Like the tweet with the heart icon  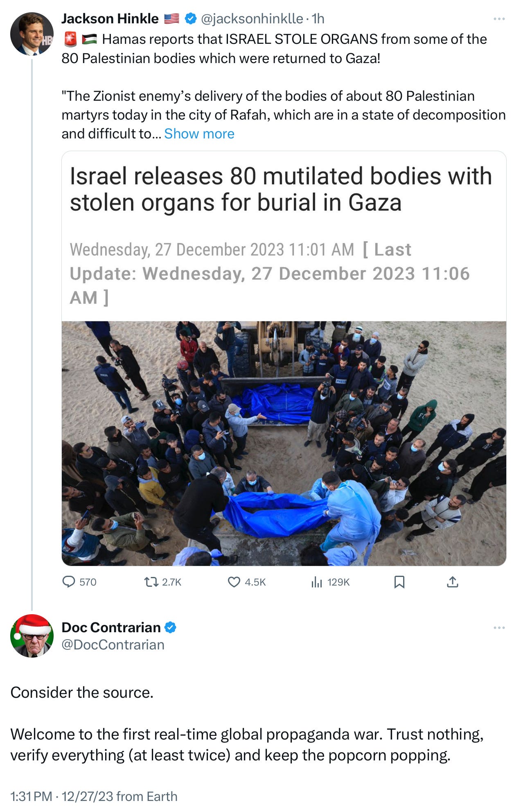pos(234,582)
